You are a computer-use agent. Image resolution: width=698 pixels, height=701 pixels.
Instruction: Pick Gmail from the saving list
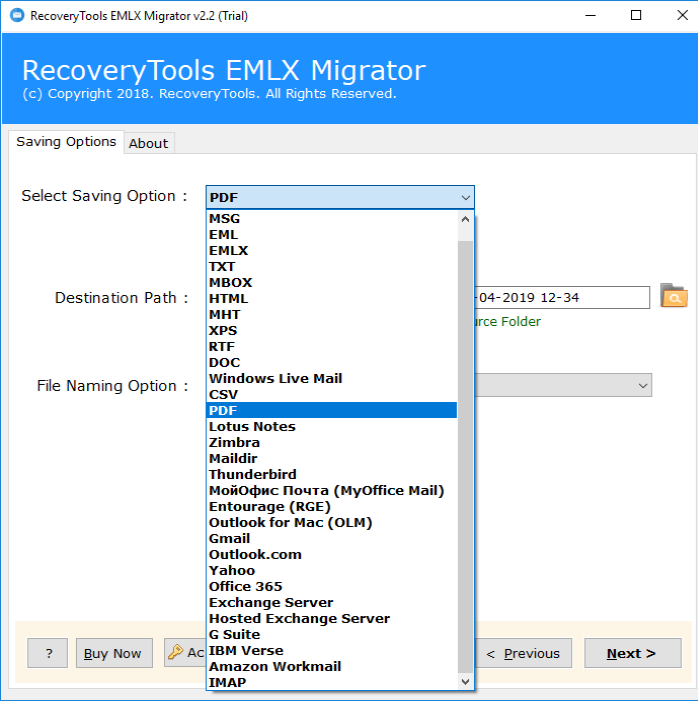[331, 539]
